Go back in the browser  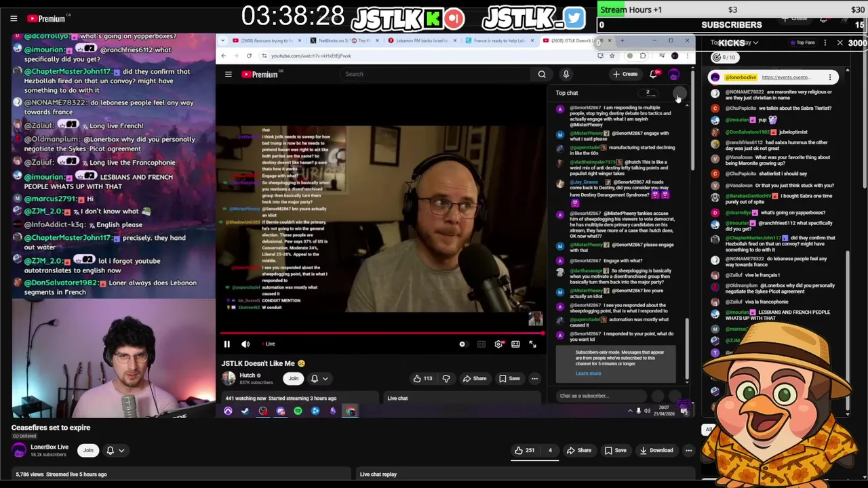coord(224,56)
